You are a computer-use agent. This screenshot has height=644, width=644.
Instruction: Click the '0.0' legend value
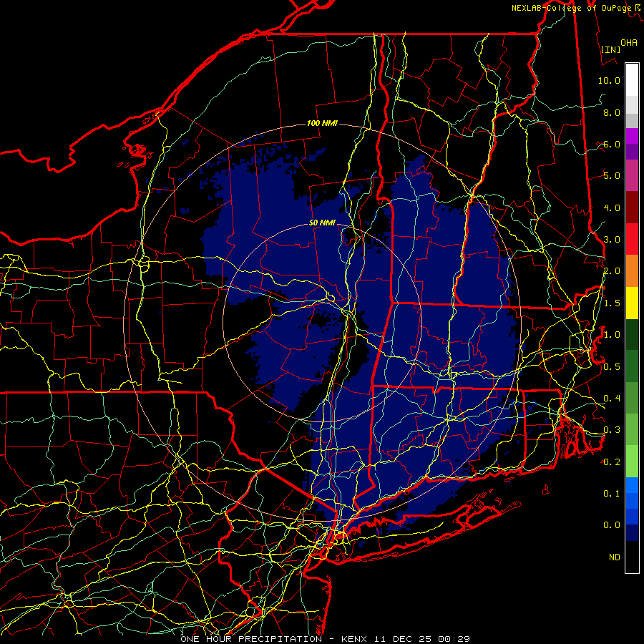pos(612,525)
